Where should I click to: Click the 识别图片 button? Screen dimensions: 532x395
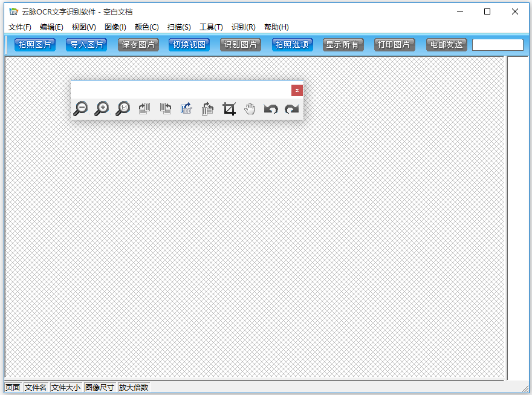click(241, 44)
